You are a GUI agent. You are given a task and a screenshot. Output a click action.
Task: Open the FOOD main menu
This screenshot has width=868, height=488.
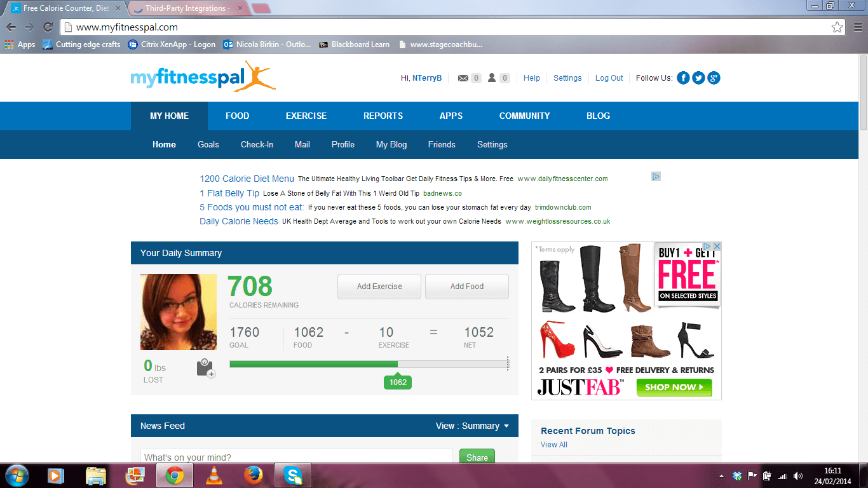237,116
